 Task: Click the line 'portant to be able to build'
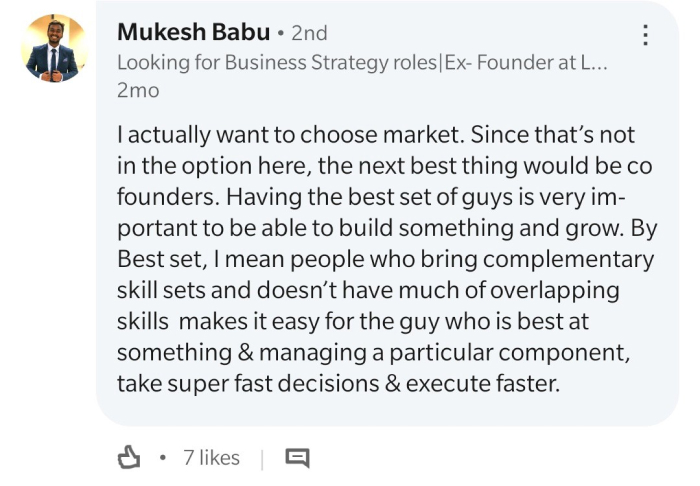(387, 228)
